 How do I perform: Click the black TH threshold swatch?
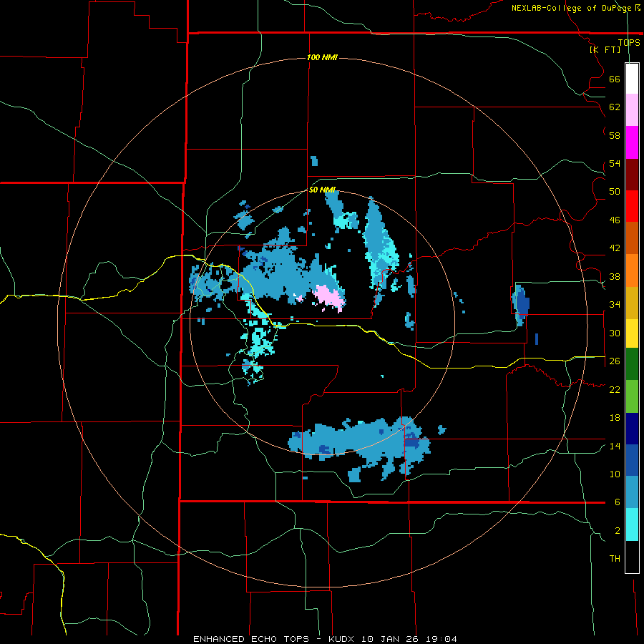coord(632,557)
